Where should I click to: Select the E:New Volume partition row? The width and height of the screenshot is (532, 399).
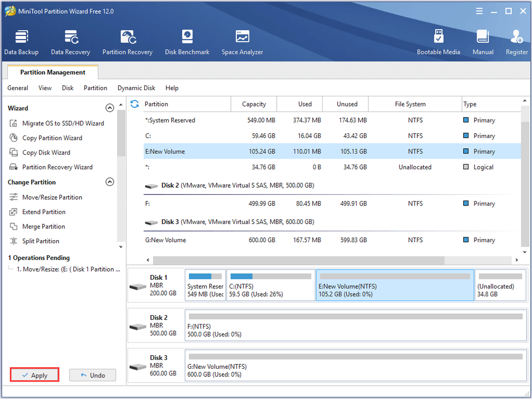click(x=332, y=151)
